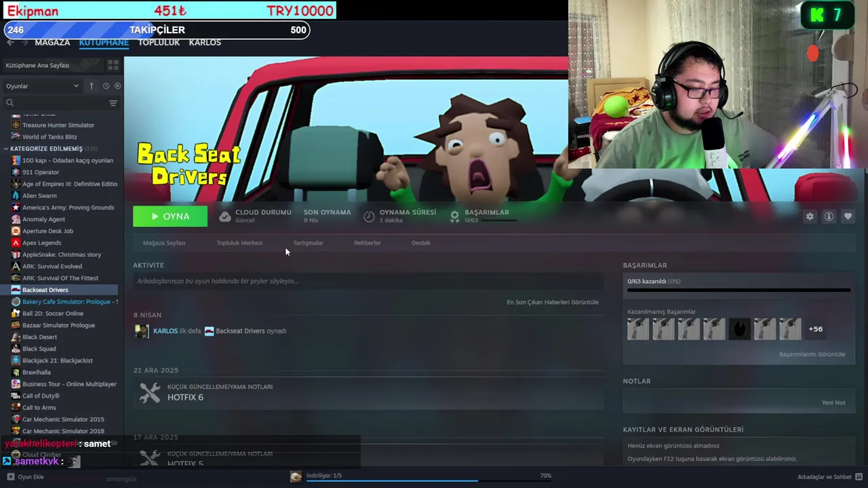Image resolution: width=868 pixels, height=488 pixels.
Task: Open the MAĞAZA tab
Action: (x=52, y=42)
